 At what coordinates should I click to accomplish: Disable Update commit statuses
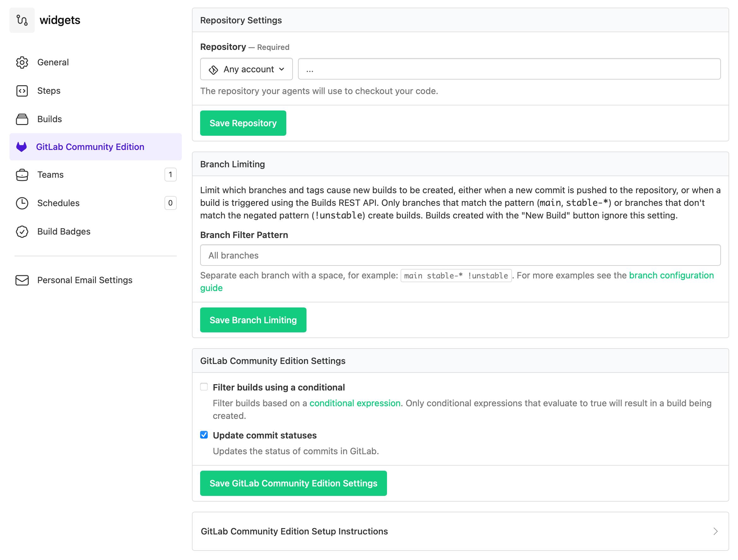tap(204, 435)
